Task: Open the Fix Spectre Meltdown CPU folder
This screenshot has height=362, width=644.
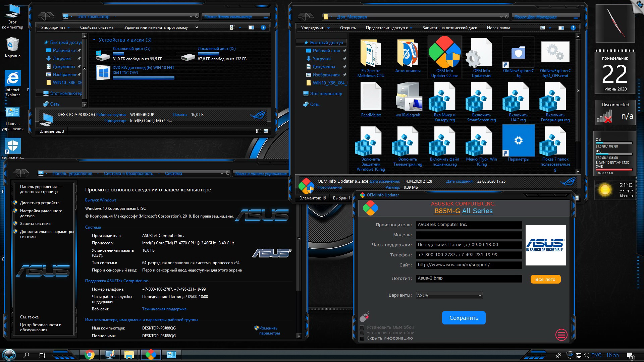Action: pyautogui.click(x=371, y=59)
